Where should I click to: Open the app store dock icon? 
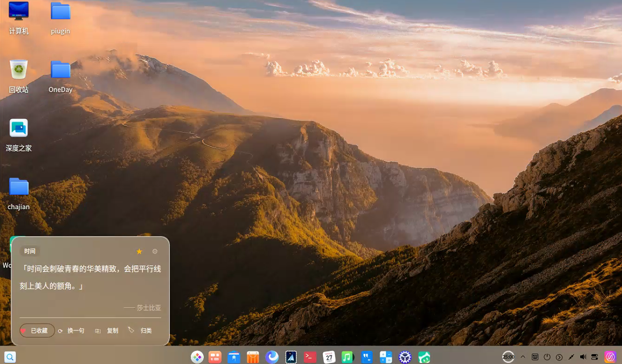pos(253,357)
